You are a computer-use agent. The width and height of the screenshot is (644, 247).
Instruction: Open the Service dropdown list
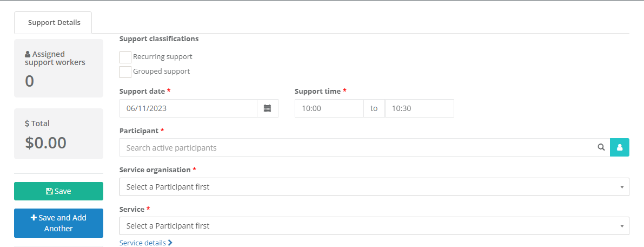[374, 226]
